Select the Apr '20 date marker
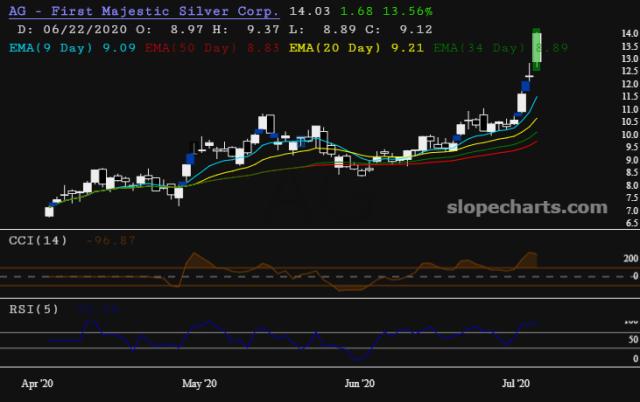 click(37, 383)
